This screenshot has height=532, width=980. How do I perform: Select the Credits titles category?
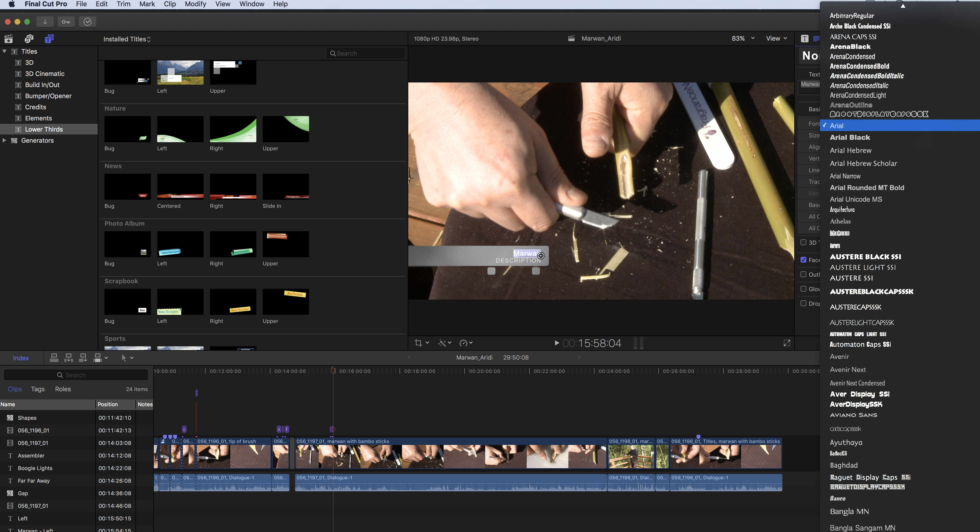(x=49, y=107)
